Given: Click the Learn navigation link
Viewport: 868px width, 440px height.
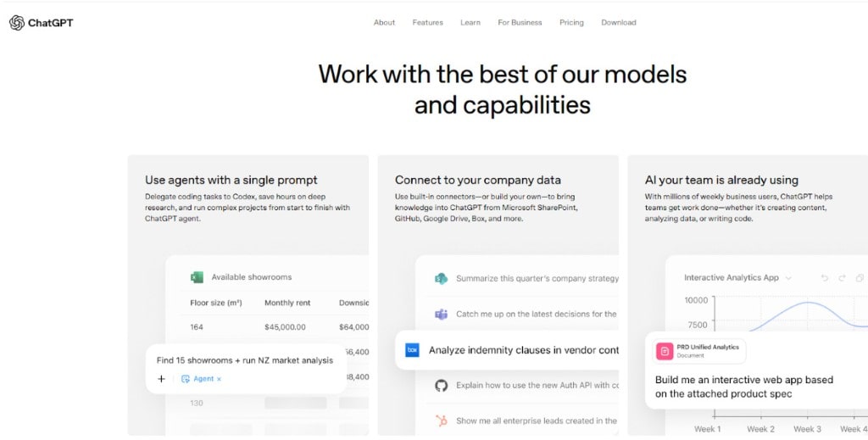Looking at the screenshot, I should [x=470, y=23].
